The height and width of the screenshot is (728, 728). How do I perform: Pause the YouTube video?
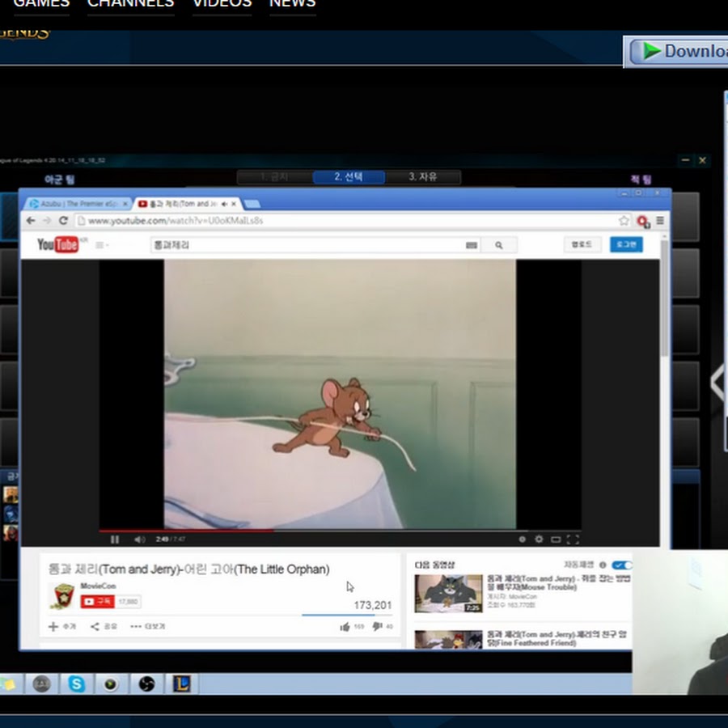tap(115, 539)
